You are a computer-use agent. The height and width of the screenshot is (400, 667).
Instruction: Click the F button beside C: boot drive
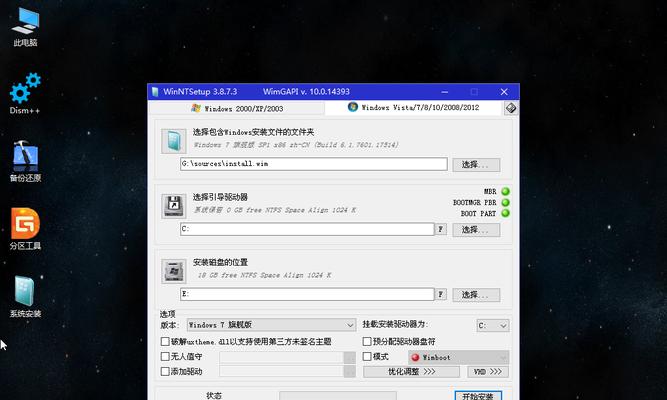pos(441,229)
